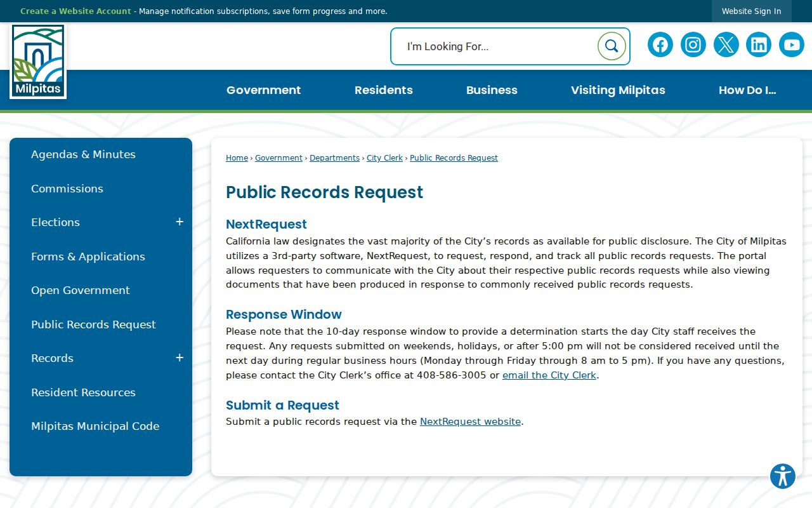Open the accessibility options widget
Image resolution: width=812 pixels, height=508 pixels.
[x=783, y=476]
